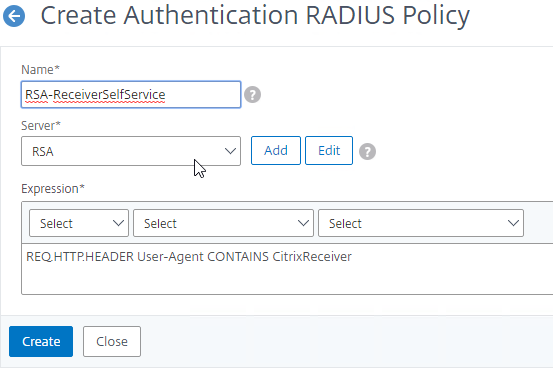Focus the Name field containing RSA-ReceiverSelfService
The image size is (553, 368).
(131, 95)
